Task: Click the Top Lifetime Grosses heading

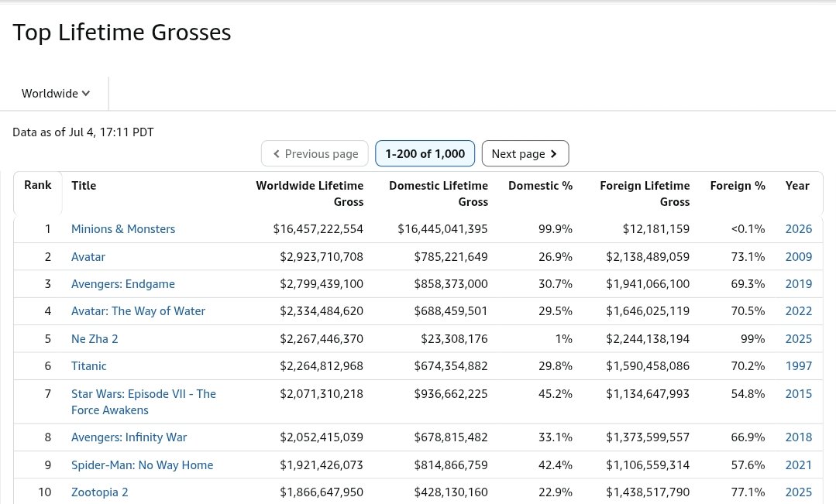Action: tap(122, 32)
